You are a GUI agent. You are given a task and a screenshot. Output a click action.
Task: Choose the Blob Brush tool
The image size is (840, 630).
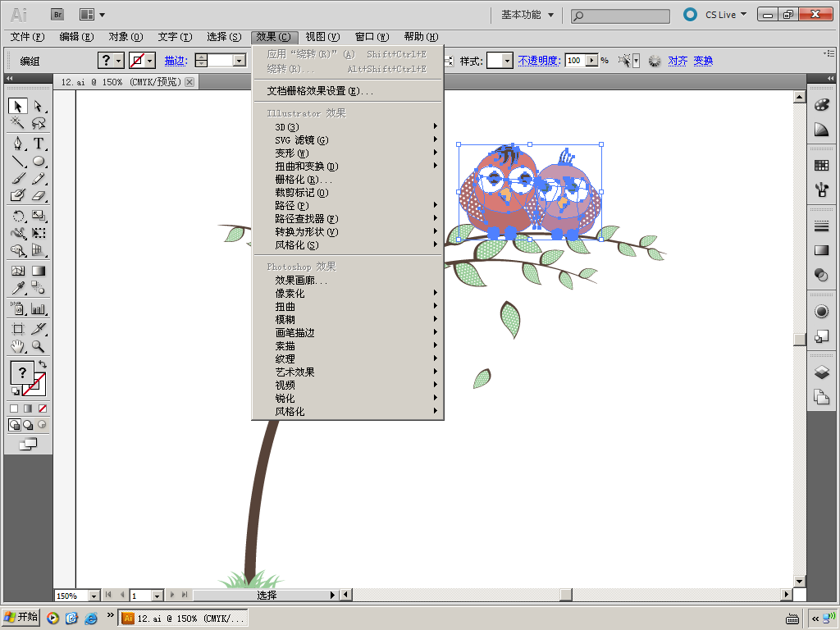(18, 195)
